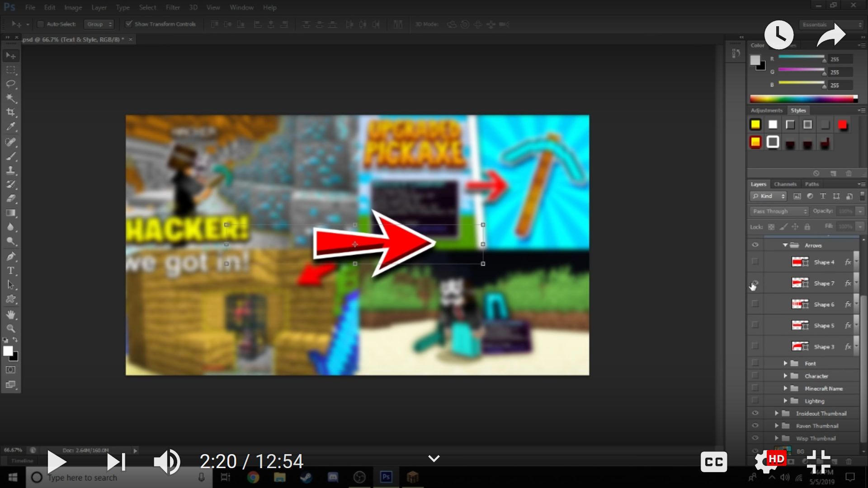This screenshot has width=868, height=488.
Task: Skip to the next video
Action: [116, 461]
